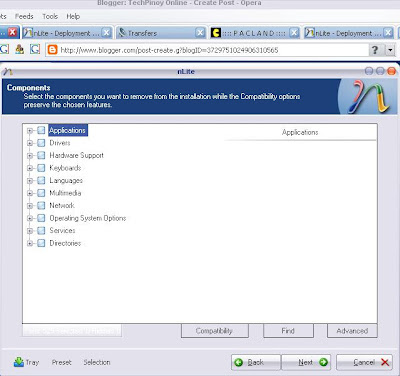
Task: Close the Transfers tab
Action: point(200,33)
